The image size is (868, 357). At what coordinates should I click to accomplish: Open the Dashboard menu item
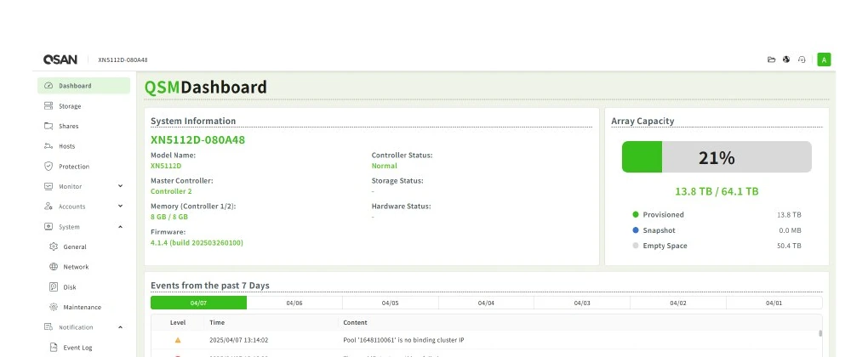[x=83, y=86]
